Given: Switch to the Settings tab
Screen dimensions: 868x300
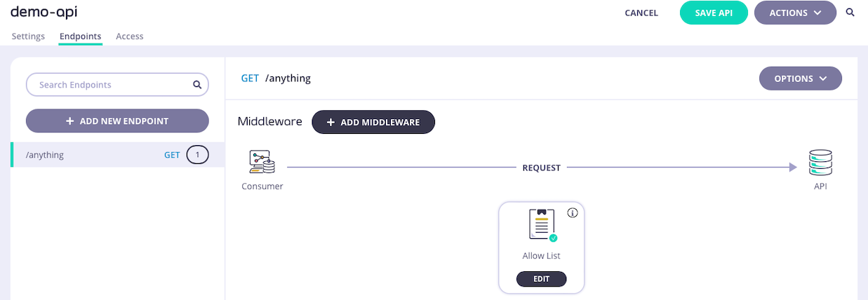Looking at the screenshot, I should click(28, 36).
